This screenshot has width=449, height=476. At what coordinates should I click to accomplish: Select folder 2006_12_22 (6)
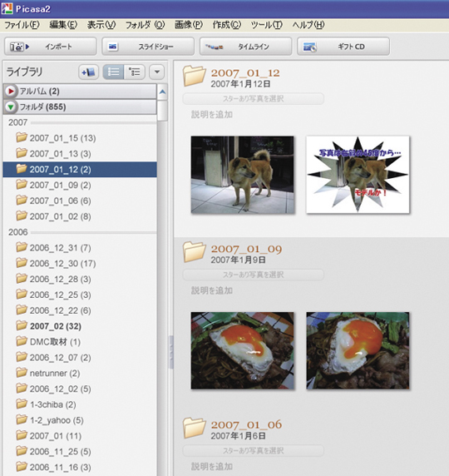coord(80,310)
